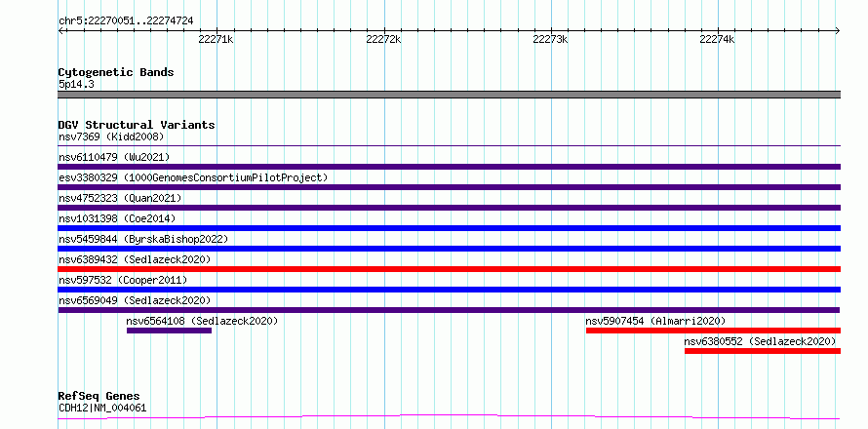Screen dimensions: 868x429
Task: Select nsv4752323 (Quan2021) variant label
Action: [x=120, y=198]
